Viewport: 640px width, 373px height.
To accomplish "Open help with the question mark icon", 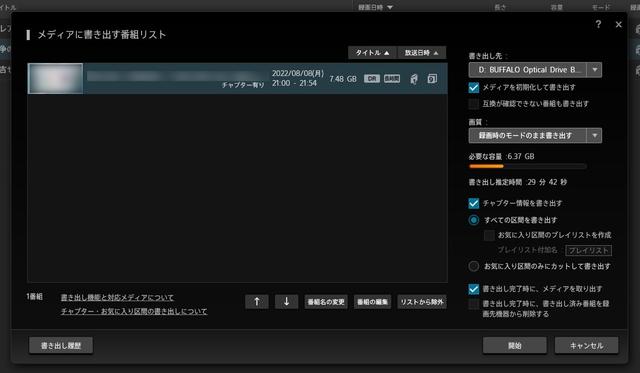I will [x=598, y=24].
